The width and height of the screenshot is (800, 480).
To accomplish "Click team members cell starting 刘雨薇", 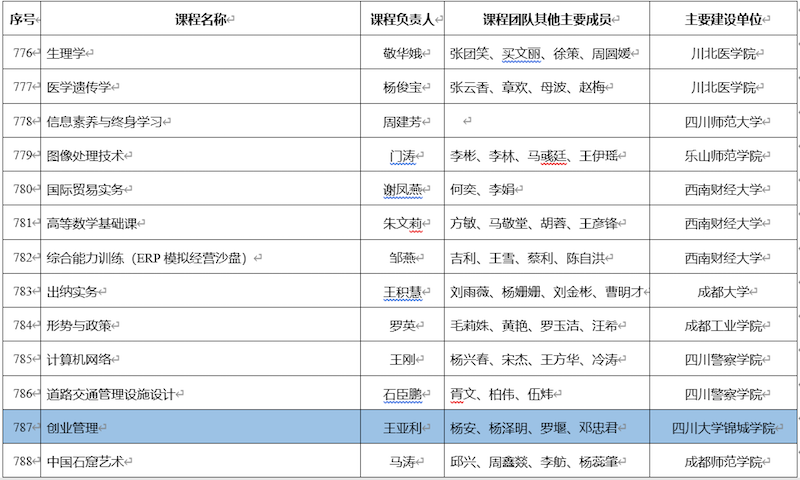I will [547, 291].
